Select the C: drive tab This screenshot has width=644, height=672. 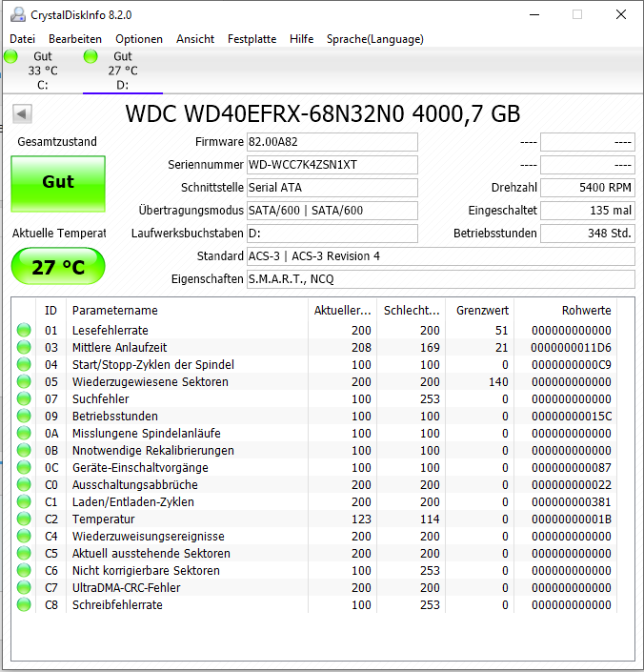(x=42, y=71)
